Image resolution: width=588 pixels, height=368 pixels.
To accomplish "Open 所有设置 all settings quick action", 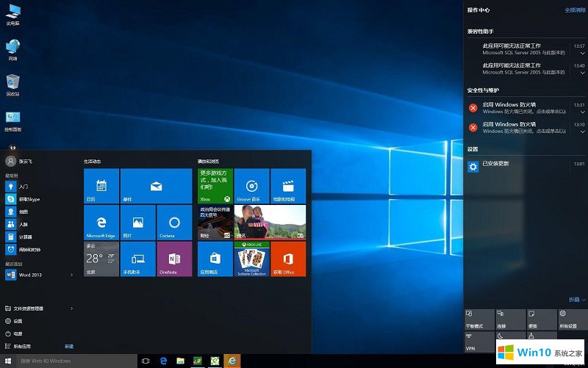I will pyautogui.click(x=573, y=320).
